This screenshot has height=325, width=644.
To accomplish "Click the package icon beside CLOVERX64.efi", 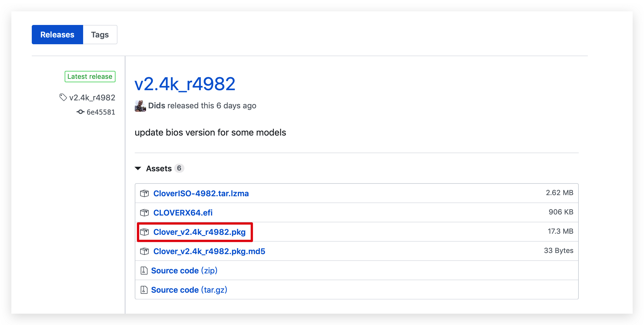I will (x=144, y=213).
